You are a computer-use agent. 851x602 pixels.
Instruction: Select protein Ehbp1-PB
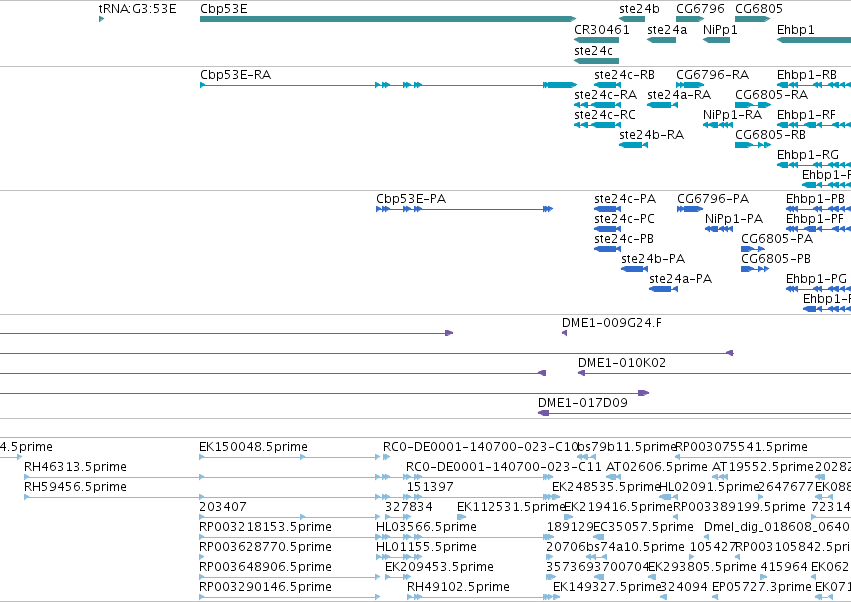pyautogui.click(x=818, y=209)
